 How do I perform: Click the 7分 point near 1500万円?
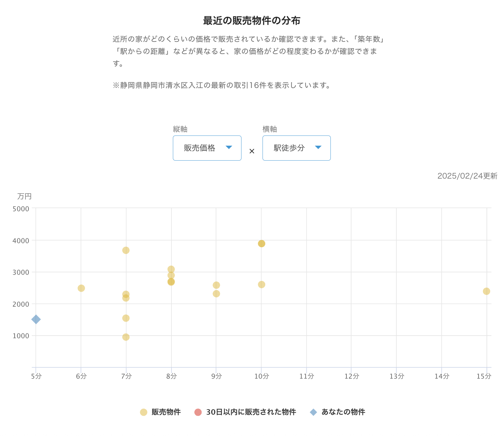(126, 318)
